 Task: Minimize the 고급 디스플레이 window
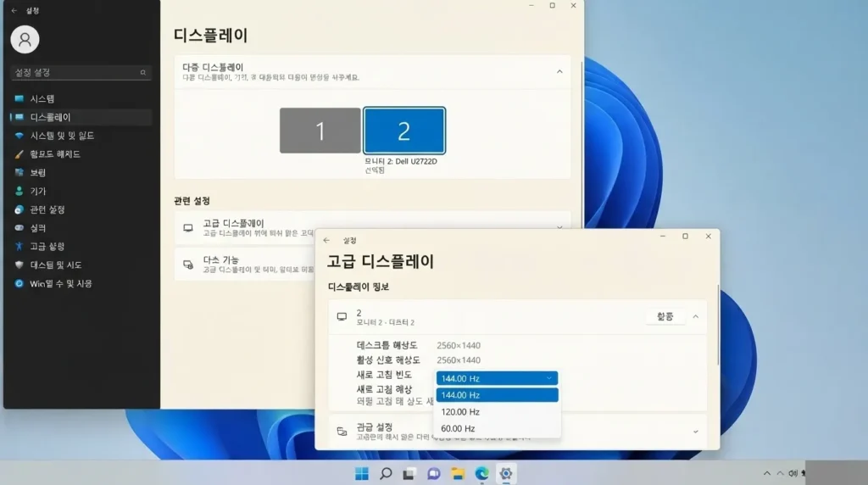tap(663, 236)
